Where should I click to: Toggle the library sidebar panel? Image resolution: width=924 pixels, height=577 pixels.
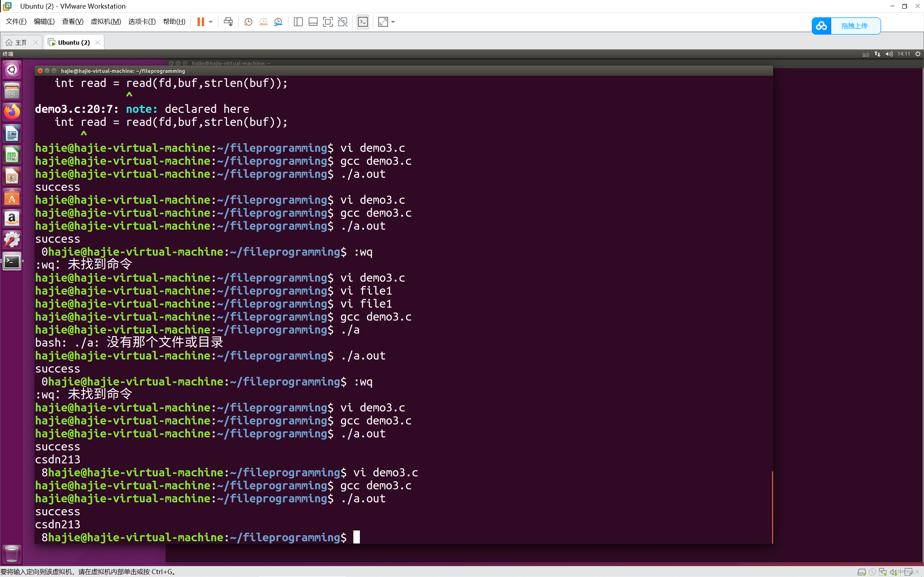[298, 22]
